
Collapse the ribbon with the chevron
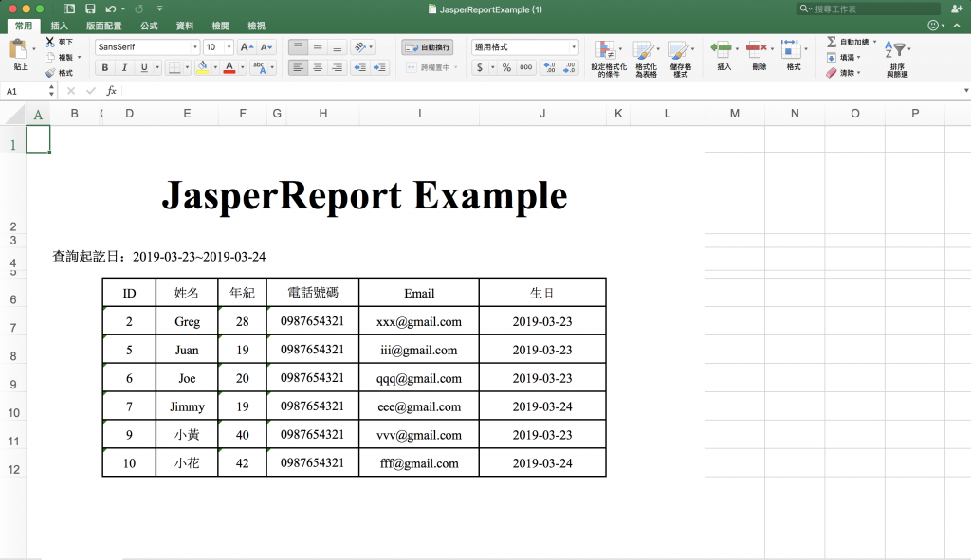pos(958,26)
